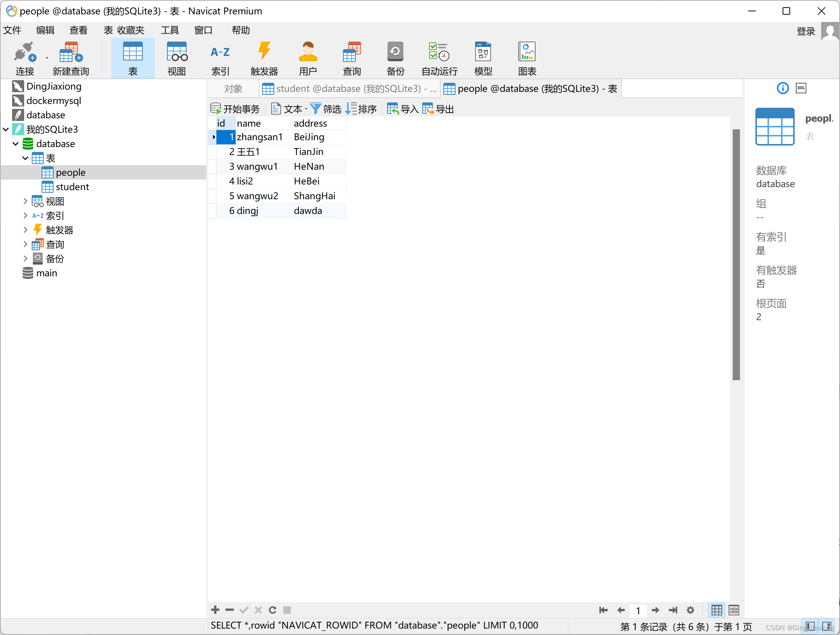Open the User (用户) toolbar icon
840x635 pixels.
pyautogui.click(x=308, y=59)
